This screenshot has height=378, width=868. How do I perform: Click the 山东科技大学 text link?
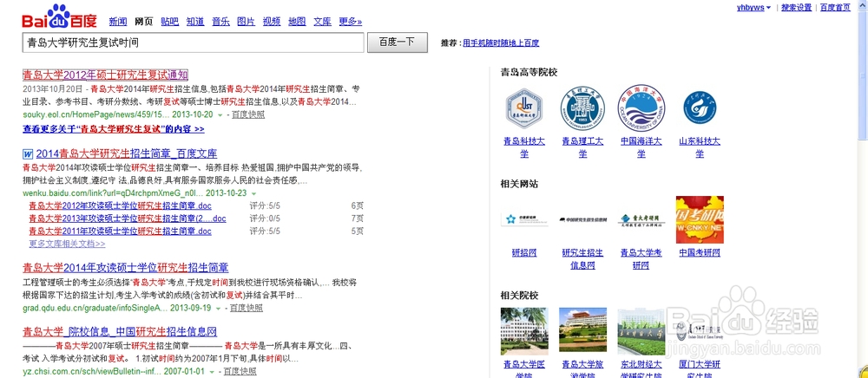[700, 147]
